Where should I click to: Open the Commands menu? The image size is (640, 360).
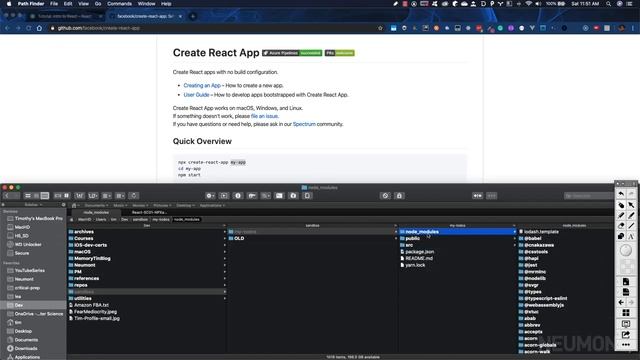119,4
